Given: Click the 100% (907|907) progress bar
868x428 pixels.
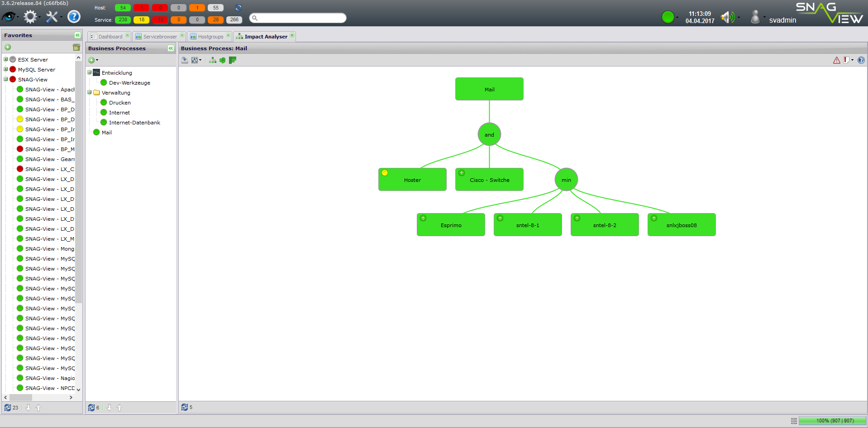Looking at the screenshot, I should 832,421.
